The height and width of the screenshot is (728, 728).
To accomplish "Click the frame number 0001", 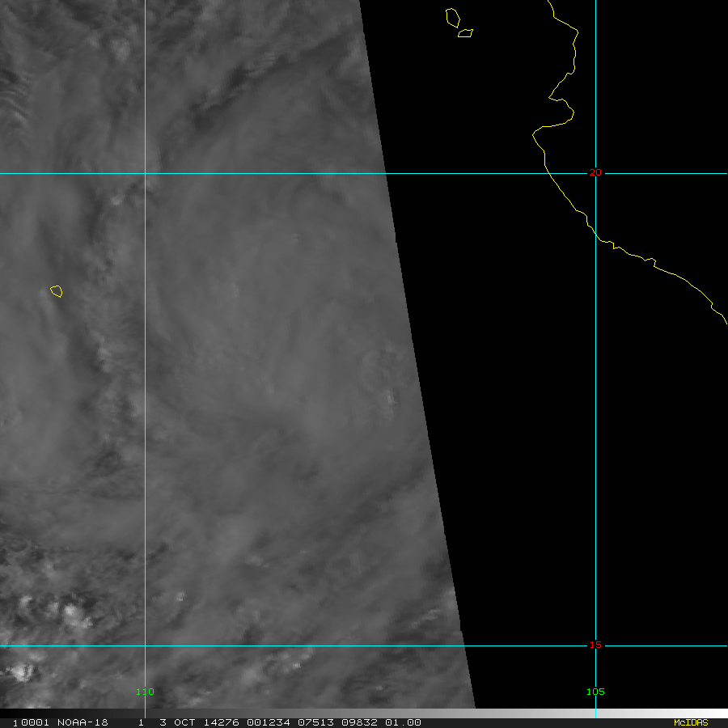I will (35, 722).
